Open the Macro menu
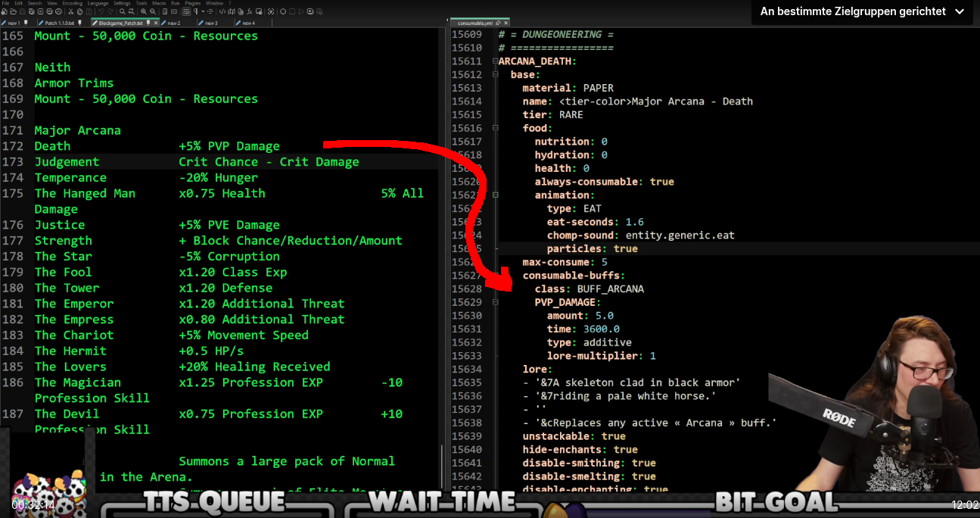The image size is (980, 518). pyautogui.click(x=159, y=3)
